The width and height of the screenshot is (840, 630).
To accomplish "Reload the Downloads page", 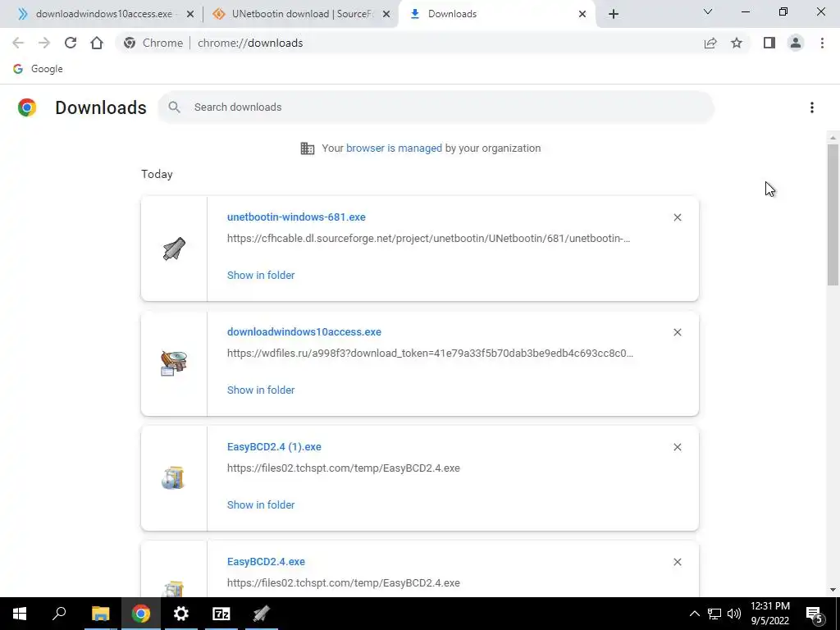I will 71,43.
